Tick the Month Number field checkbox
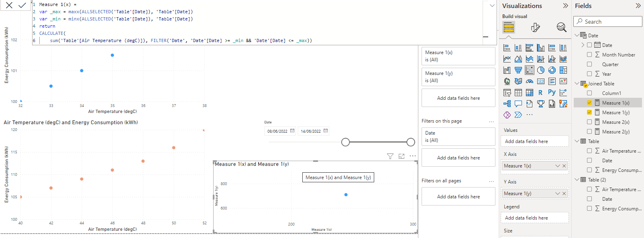 (589, 54)
